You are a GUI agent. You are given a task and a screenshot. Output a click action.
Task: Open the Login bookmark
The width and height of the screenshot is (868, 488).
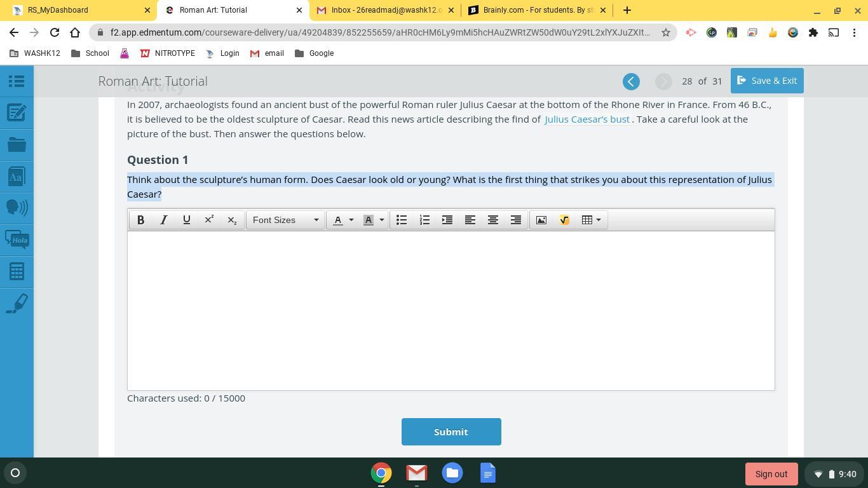pyautogui.click(x=222, y=53)
